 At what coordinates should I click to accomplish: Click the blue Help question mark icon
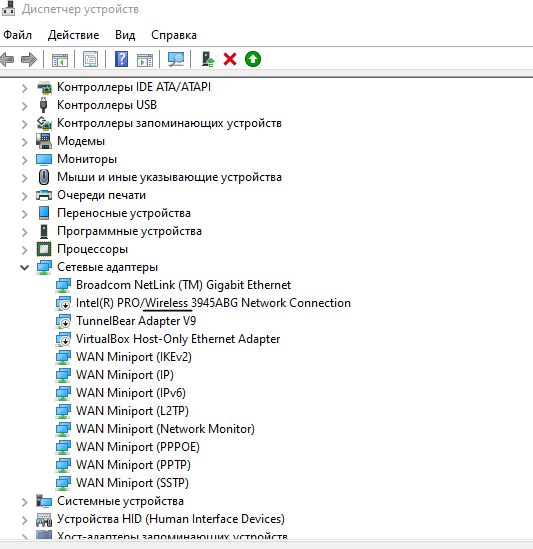pos(121,59)
